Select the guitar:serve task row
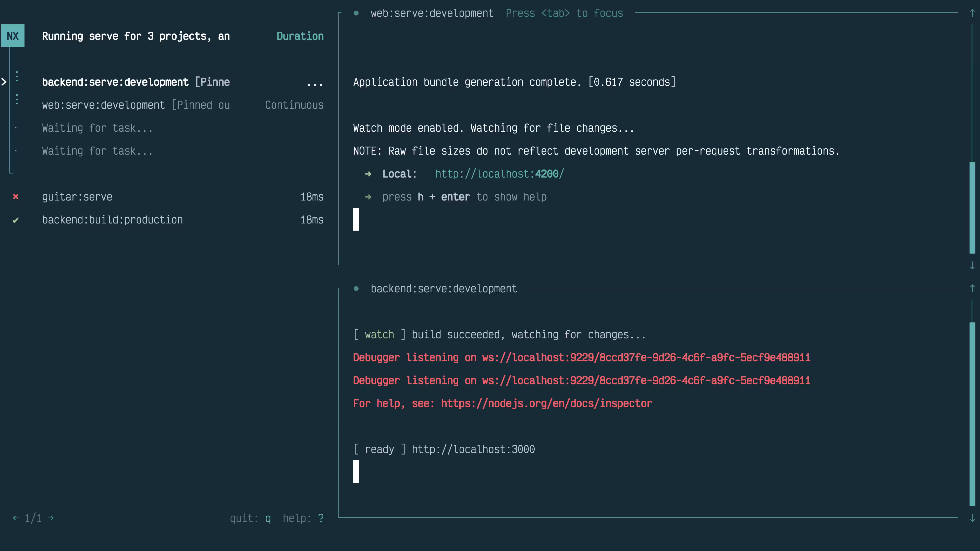Screen dimensions: 980x551 tap(77, 197)
